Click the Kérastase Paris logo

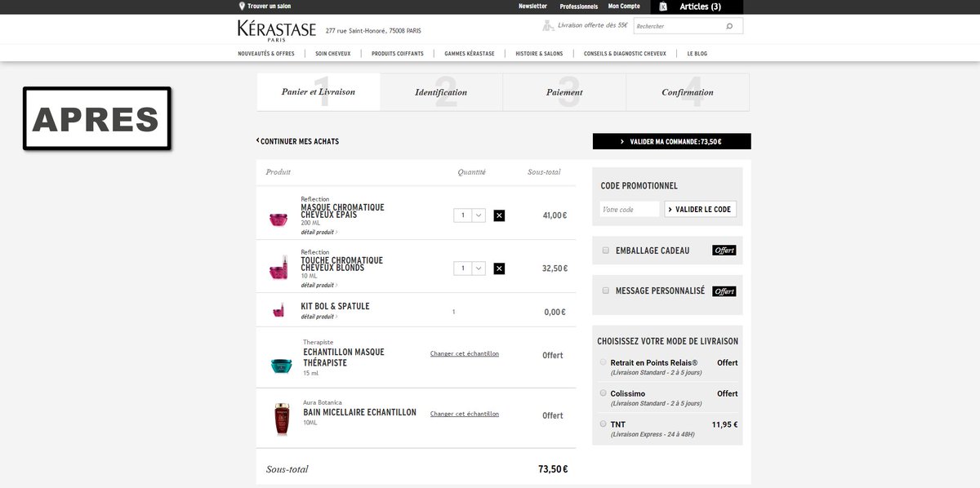pyautogui.click(x=277, y=30)
